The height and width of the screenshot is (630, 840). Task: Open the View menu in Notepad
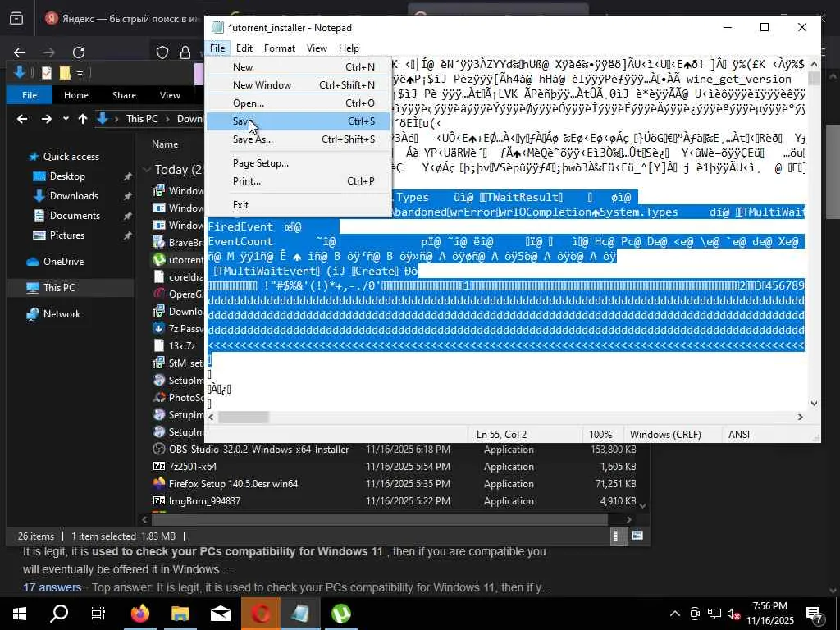[317, 48]
